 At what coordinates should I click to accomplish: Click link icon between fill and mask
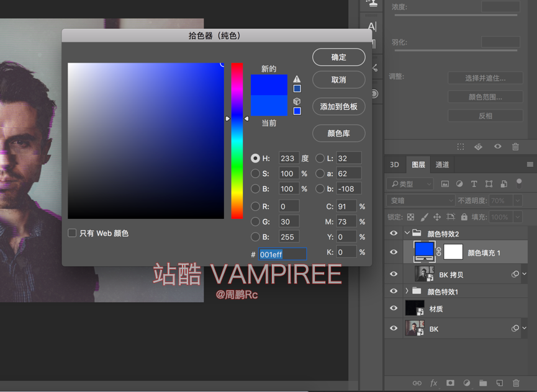pyautogui.click(x=439, y=252)
